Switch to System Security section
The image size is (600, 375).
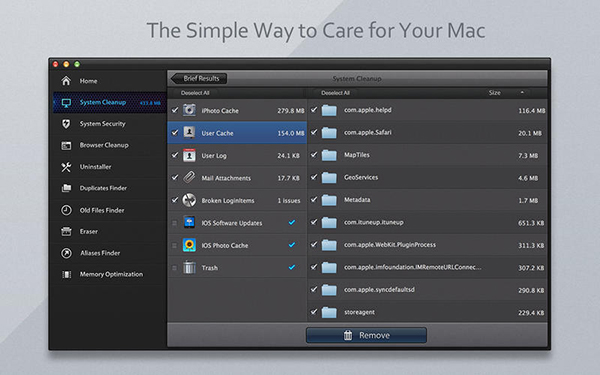[x=103, y=124]
